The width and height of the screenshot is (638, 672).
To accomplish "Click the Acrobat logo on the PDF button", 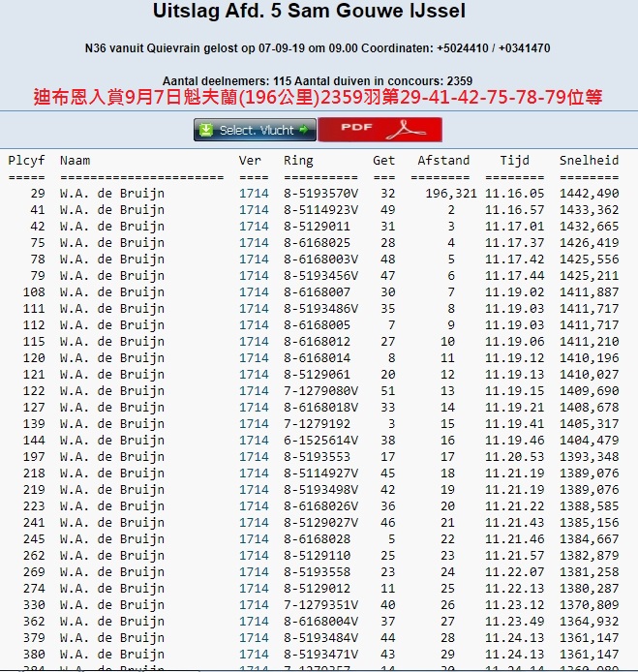I will (x=406, y=130).
